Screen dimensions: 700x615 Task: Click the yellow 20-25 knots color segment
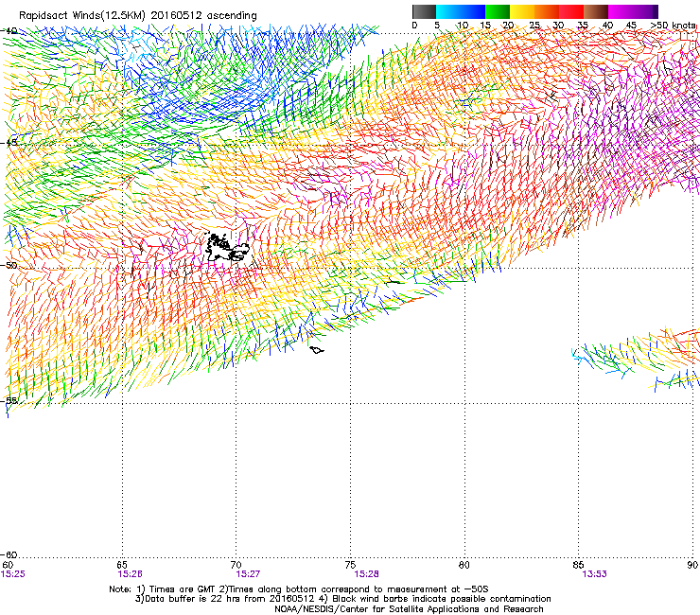click(x=522, y=11)
